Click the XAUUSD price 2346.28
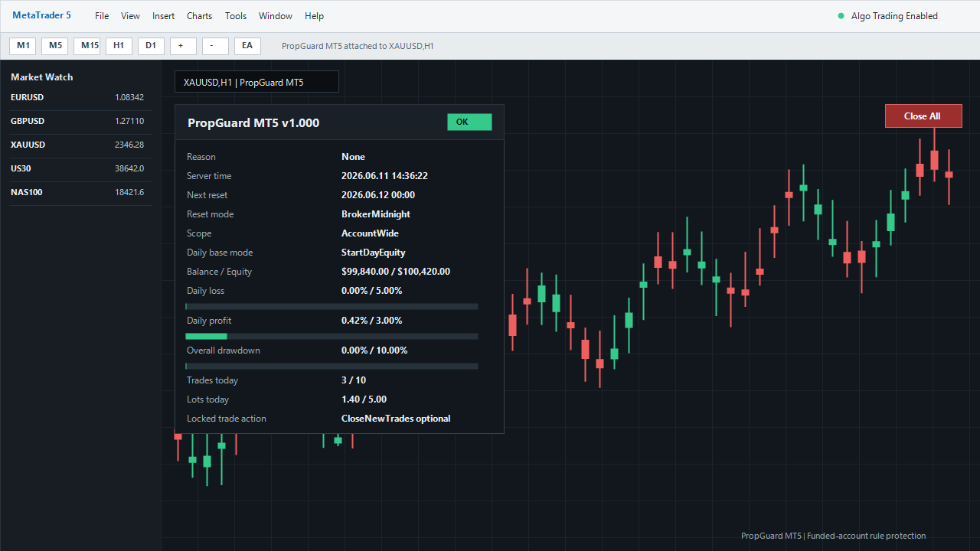 pyautogui.click(x=129, y=145)
